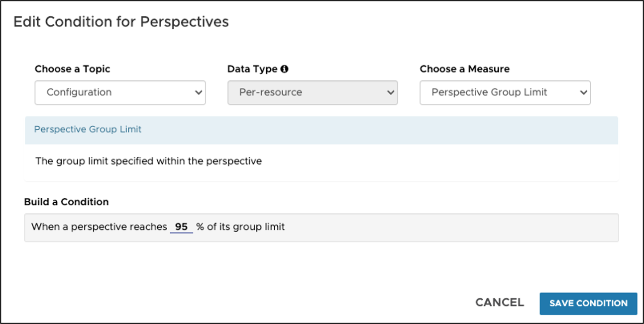Open the Choose a Topic dropdown
644x324 pixels.
click(120, 92)
